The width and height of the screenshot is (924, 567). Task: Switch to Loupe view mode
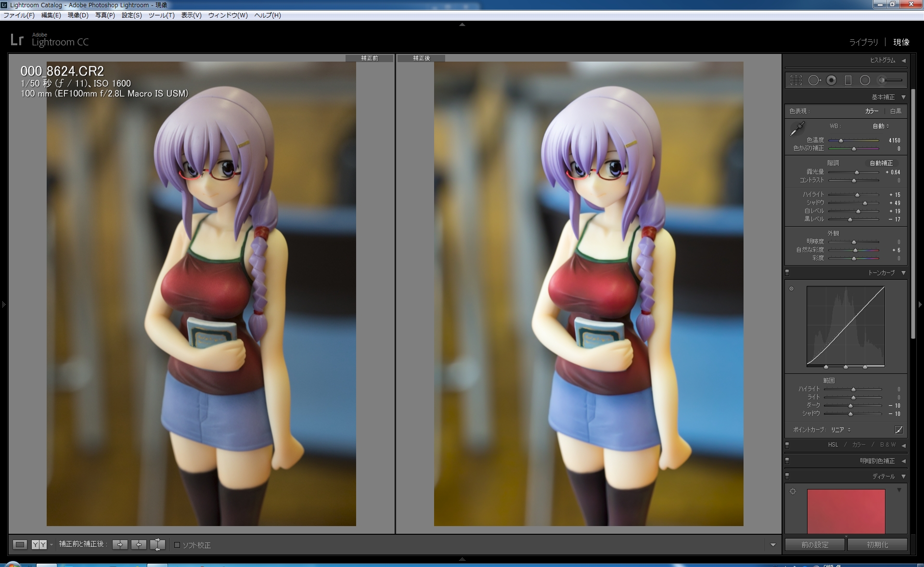click(20, 544)
